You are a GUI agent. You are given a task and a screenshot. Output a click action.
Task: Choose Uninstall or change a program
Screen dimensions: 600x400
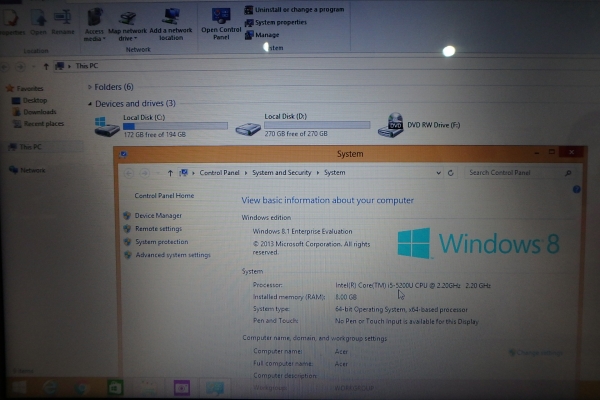[294, 10]
